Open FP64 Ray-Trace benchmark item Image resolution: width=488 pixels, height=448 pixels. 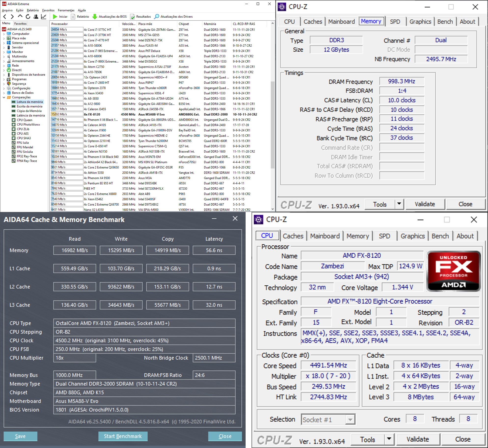pyautogui.click(x=27, y=161)
